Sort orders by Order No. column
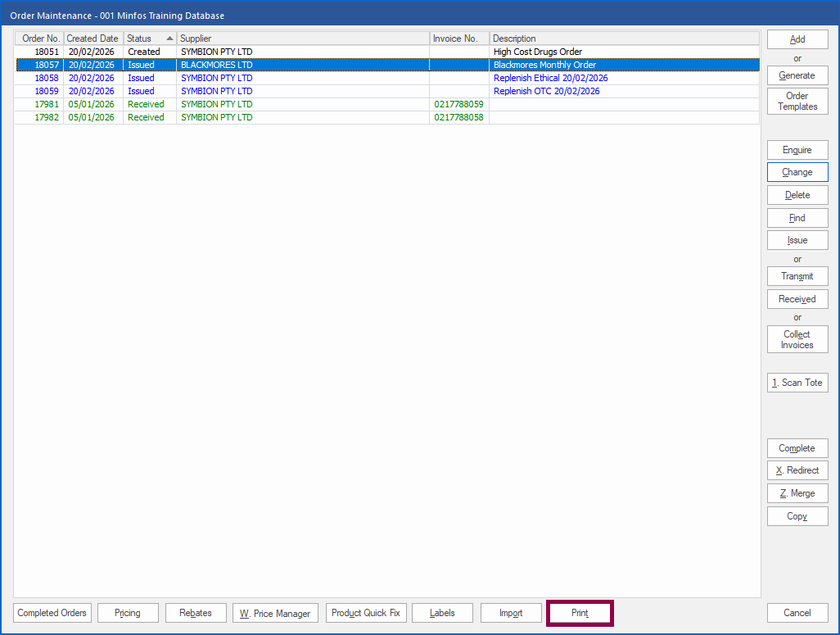Image resolution: width=840 pixels, height=635 pixels. 40,39
